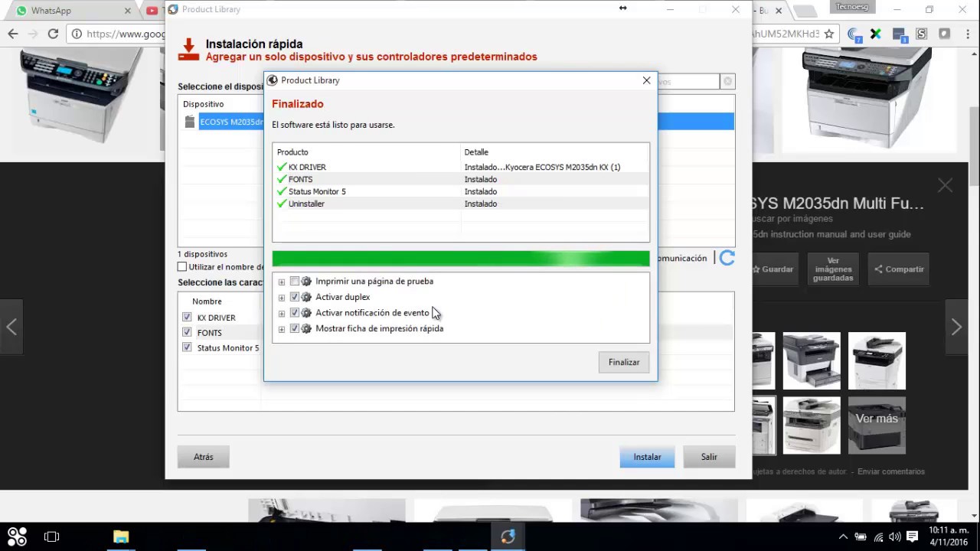Click the Guardar button in image viewer
980x551 pixels.
(x=773, y=269)
